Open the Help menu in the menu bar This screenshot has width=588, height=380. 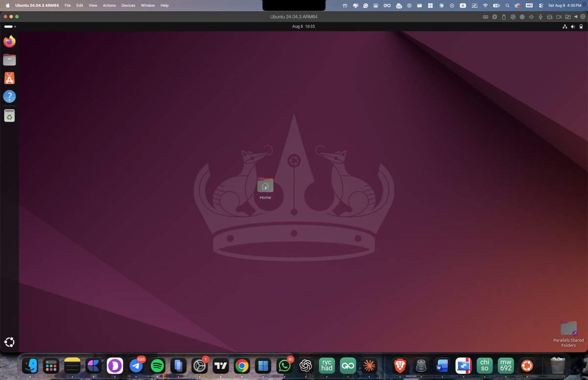coord(165,5)
